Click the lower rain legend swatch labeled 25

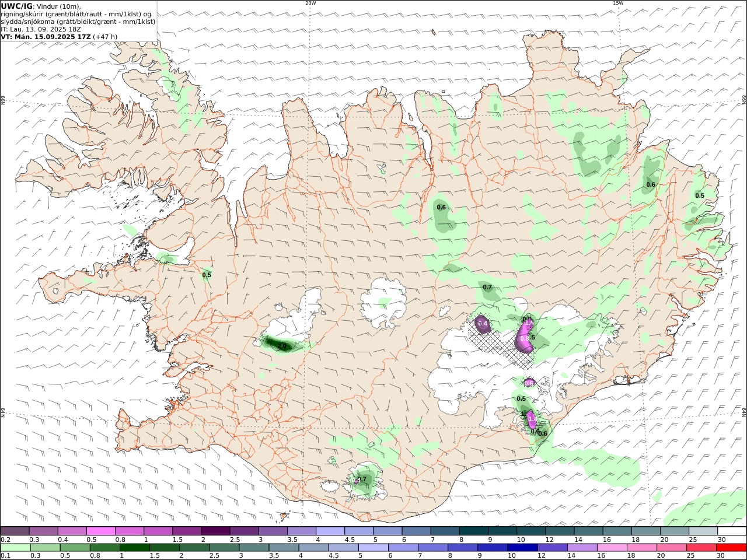[700, 548]
